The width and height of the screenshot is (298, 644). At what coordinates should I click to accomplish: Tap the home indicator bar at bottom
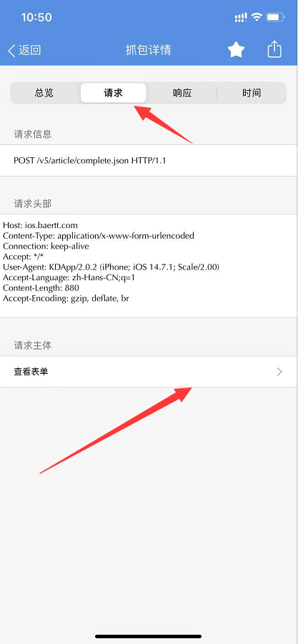tap(149, 636)
